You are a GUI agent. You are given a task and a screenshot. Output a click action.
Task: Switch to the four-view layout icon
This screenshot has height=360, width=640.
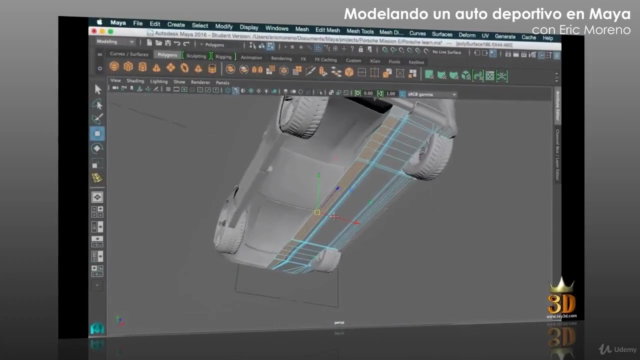pyautogui.click(x=97, y=212)
